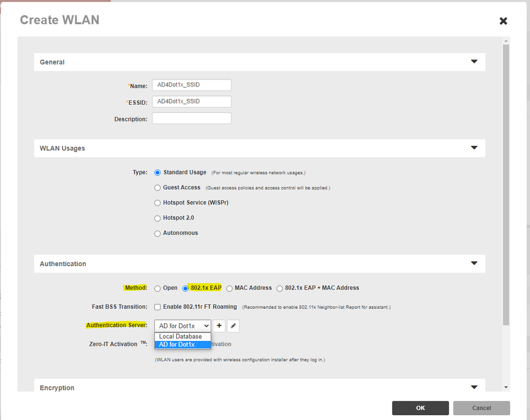Select Autonomous type
The width and height of the screenshot is (530, 420).
tap(158, 233)
